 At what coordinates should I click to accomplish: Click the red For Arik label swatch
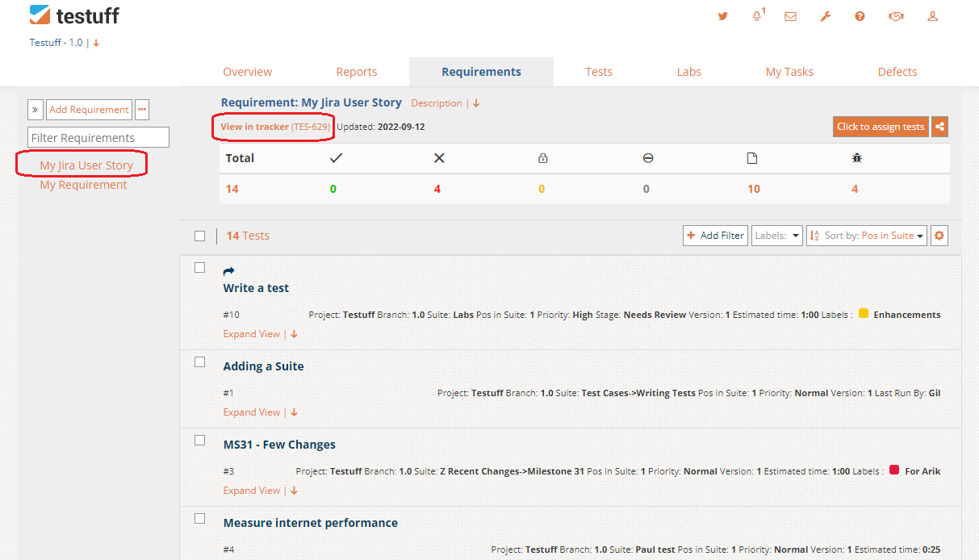[x=894, y=470]
